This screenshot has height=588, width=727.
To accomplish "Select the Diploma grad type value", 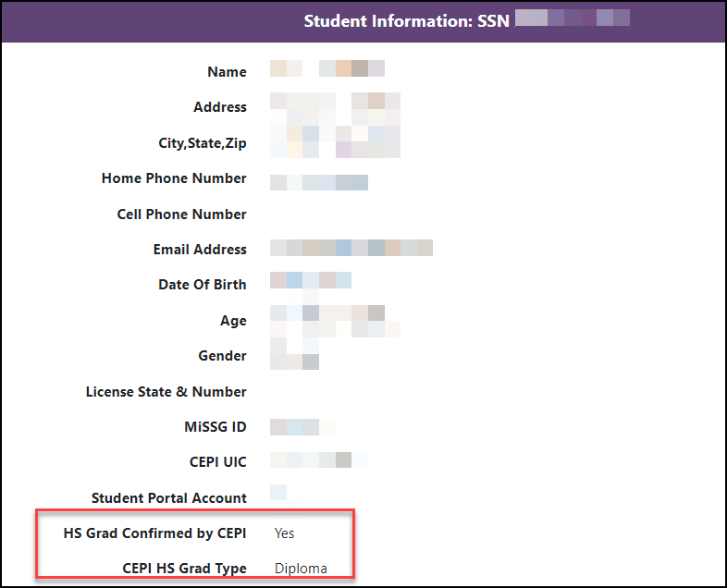I will point(301,569).
